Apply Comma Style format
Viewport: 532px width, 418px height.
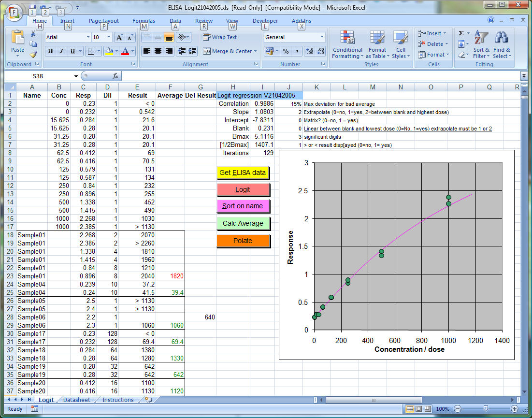click(297, 51)
